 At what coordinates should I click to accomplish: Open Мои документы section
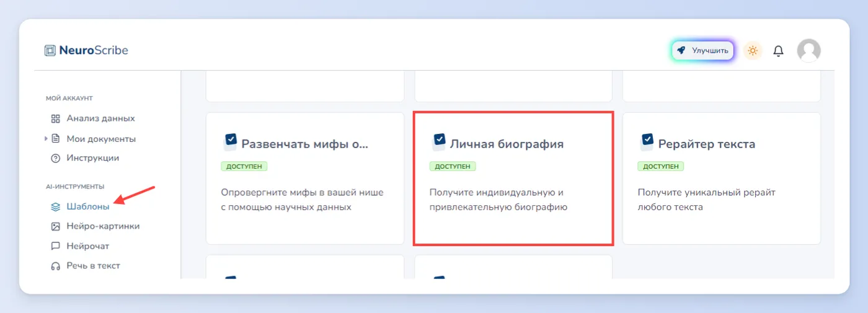point(101,139)
